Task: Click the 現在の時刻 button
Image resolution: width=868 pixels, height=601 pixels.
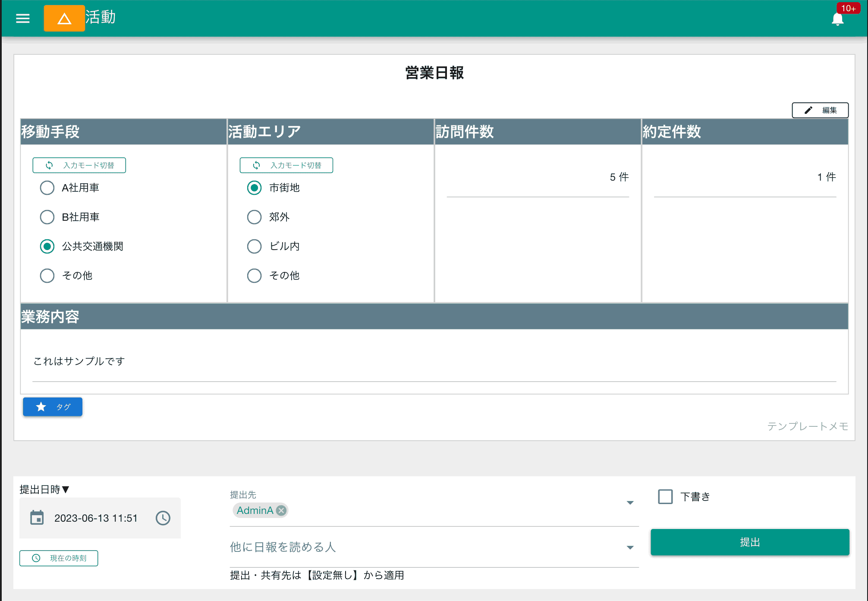Action: click(59, 558)
